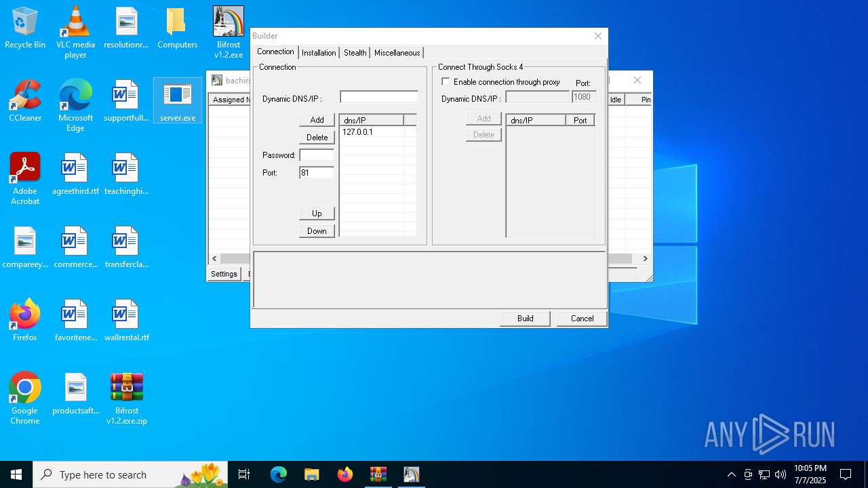Select 127.0.0.1 in dns/IP list
The height and width of the screenshot is (488, 868).
point(357,132)
